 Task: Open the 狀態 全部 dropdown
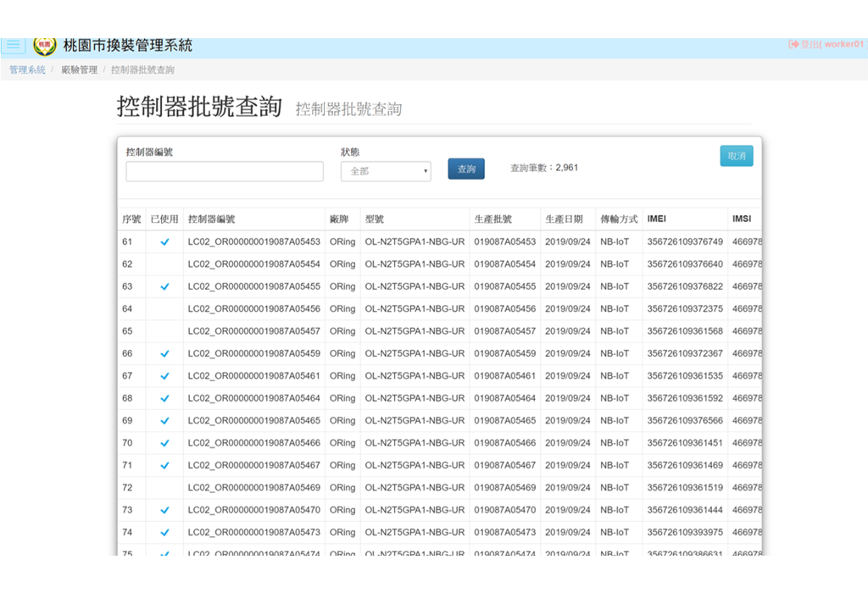click(386, 171)
